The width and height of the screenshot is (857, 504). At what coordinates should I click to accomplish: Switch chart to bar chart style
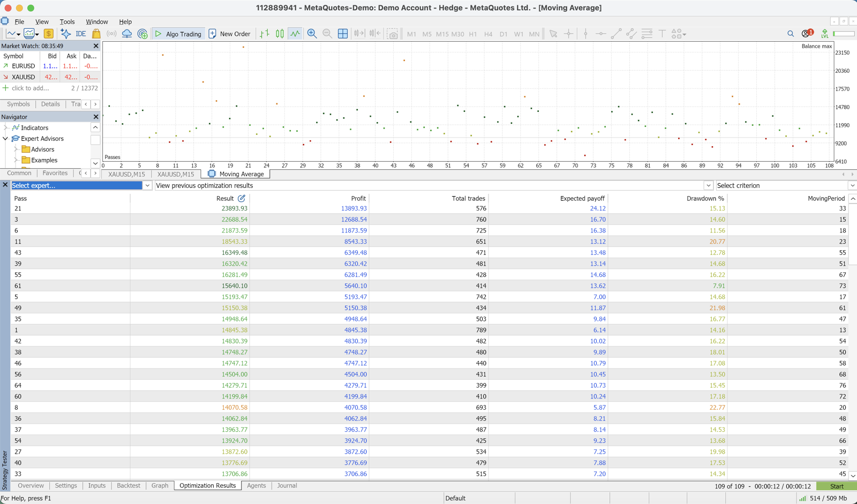pos(265,34)
